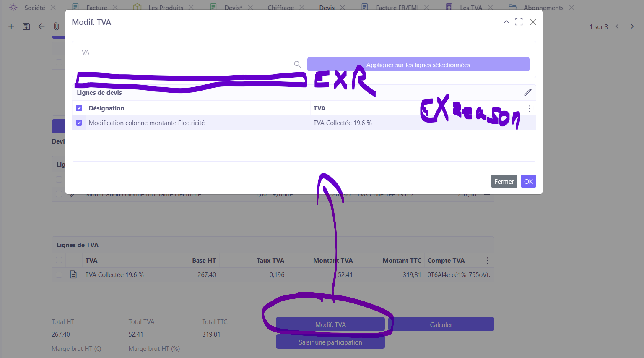Click the Fermer button
Viewport: 644px width, 358px height.
[x=504, y=181]
